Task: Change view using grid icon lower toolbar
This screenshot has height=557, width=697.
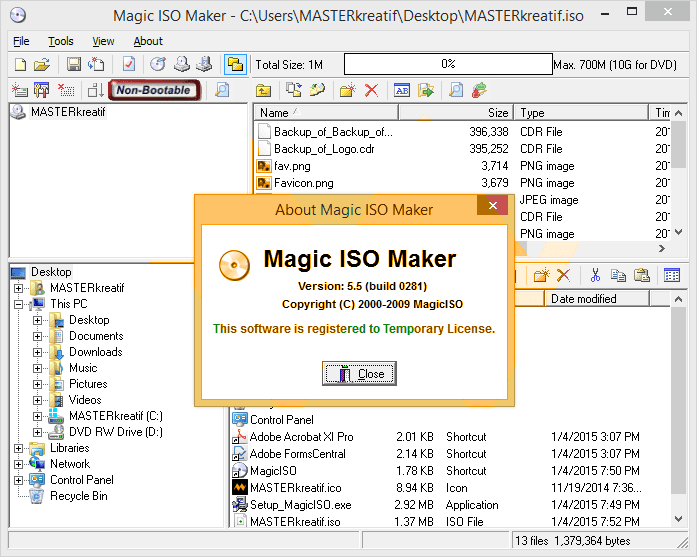Action: 672,275
